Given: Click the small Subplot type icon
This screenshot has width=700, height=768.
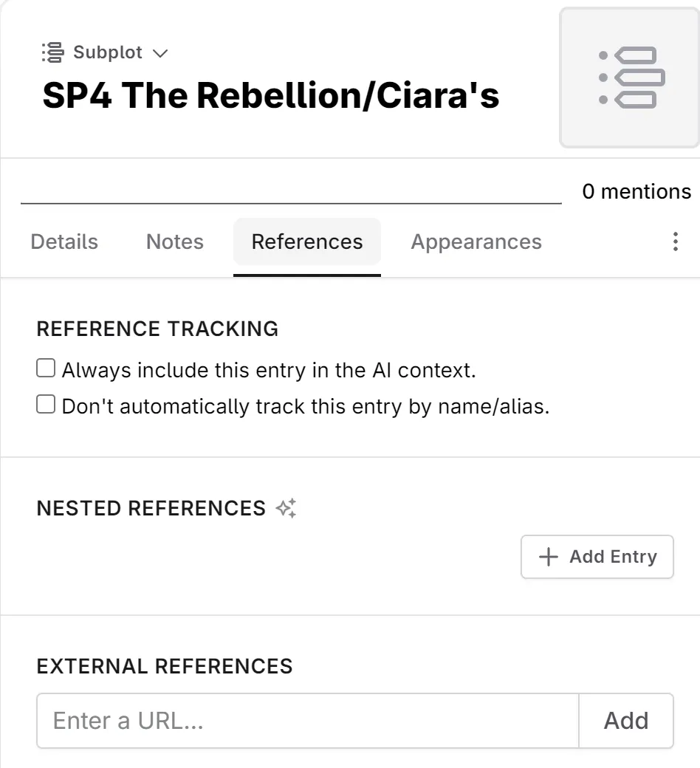Looking at the screenshot, I should 53,53.
